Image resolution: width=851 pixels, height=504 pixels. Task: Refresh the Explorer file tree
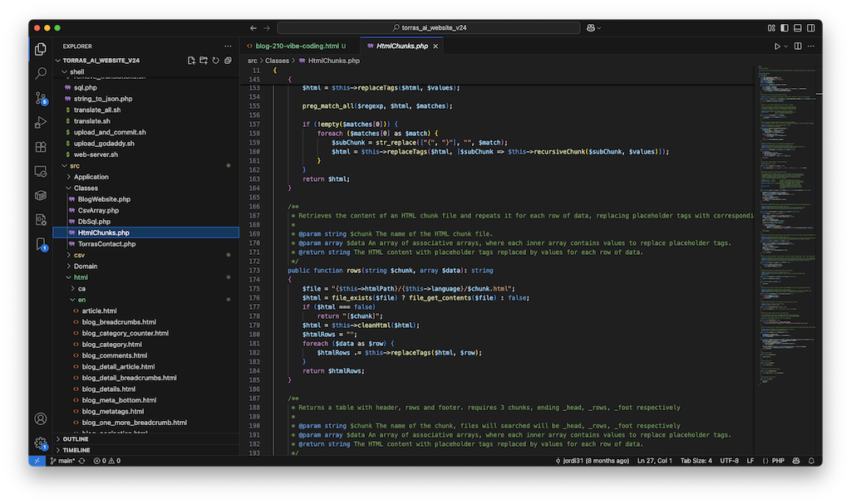[216, 61]
